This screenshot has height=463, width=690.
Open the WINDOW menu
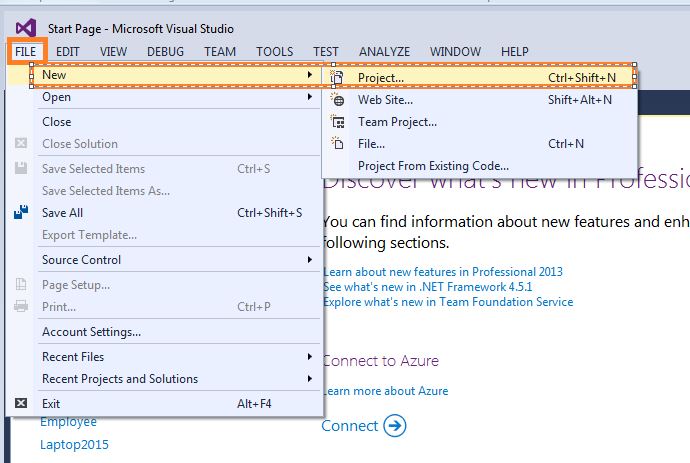(x=455, y=51)
